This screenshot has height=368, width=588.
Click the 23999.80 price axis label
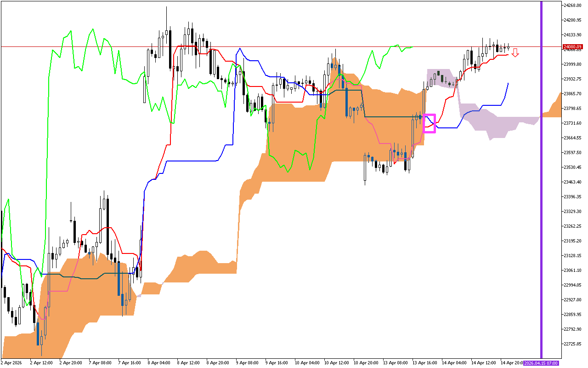[572, 64]
